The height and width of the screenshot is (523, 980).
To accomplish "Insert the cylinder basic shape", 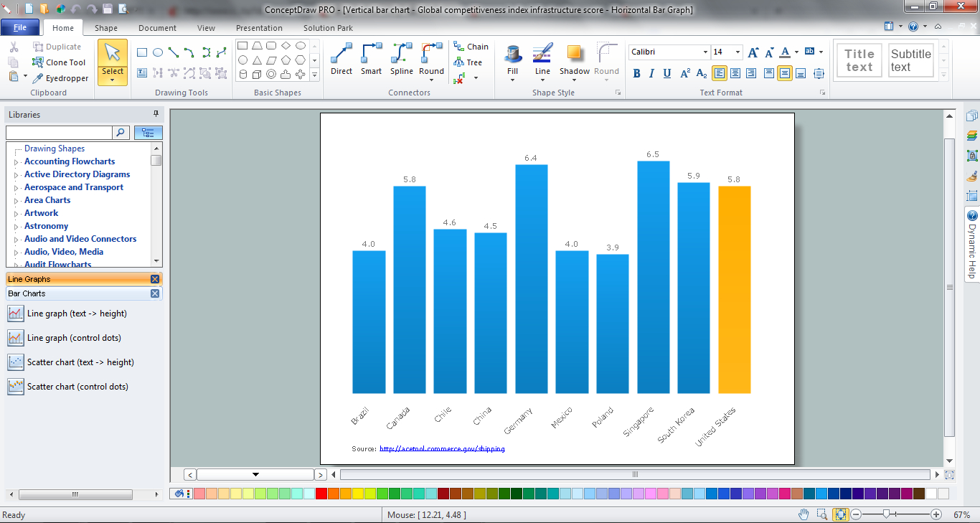I will (242, 75).
